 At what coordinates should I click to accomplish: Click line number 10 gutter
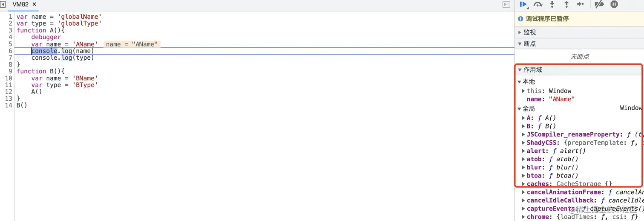coord(9,78)
